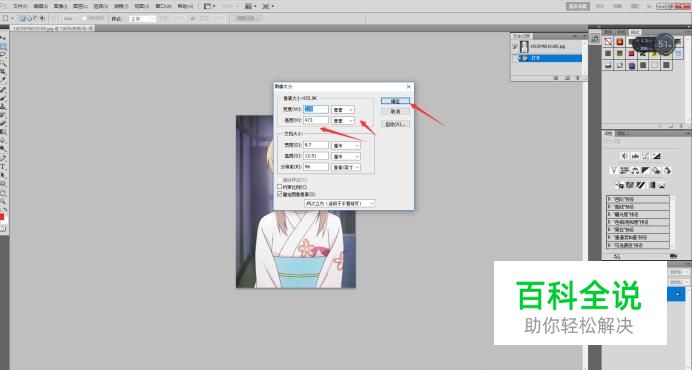Open the 两次立方 resample method dropdown
Image resolution: width=692 pixels, height=370 pixels.
pos(339,204)
